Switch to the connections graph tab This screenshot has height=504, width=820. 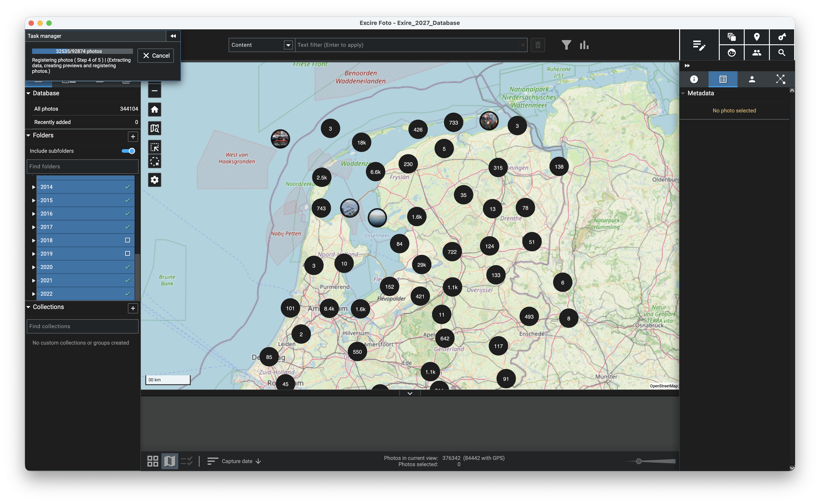[x=781, y=79]
